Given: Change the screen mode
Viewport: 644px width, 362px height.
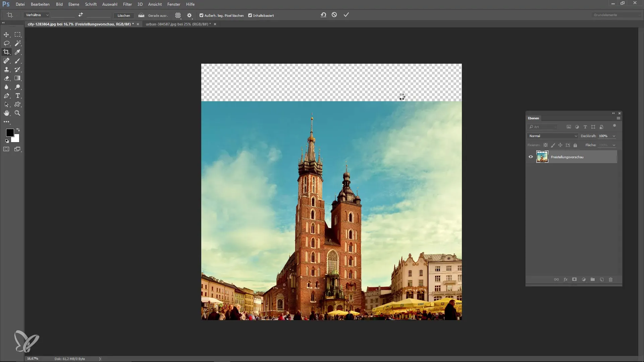Looking at the screenshot, I should [17, 149].
